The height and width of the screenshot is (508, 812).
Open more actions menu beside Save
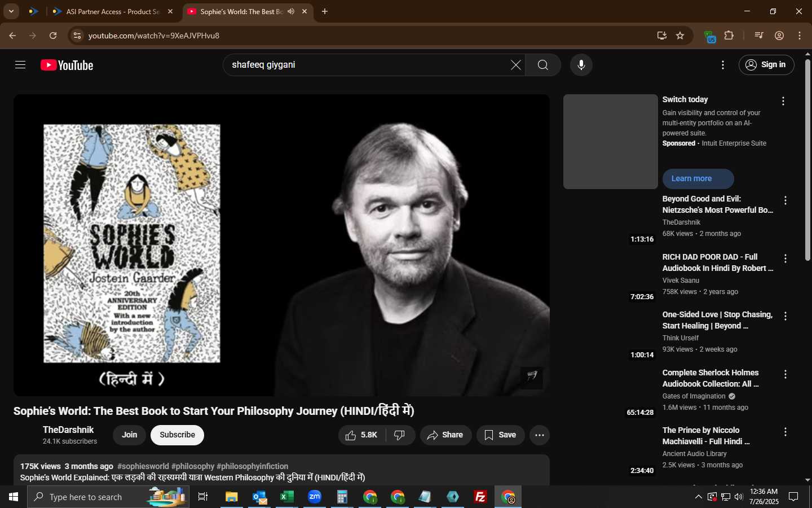[x=540, y=435]
